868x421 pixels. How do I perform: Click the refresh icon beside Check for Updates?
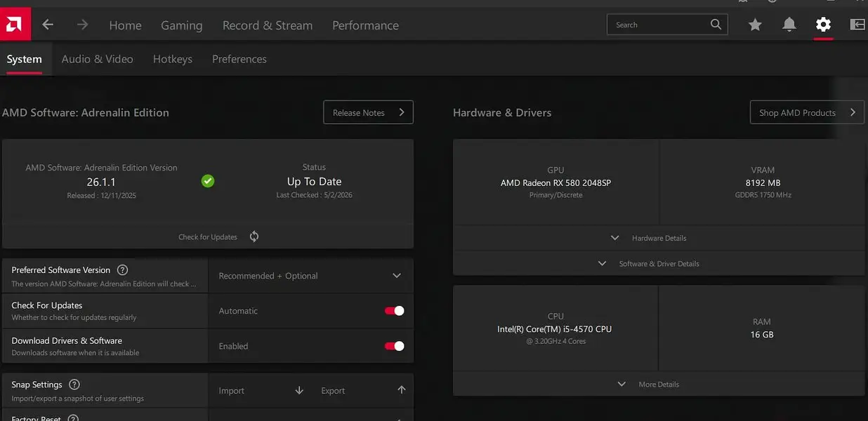[x=254, y=236]
